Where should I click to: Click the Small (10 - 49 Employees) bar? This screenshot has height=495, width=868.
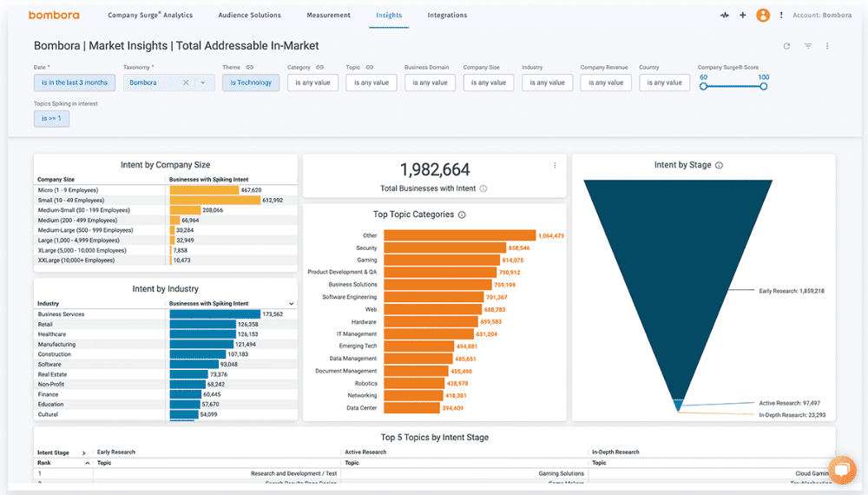(x=214, y=200)
